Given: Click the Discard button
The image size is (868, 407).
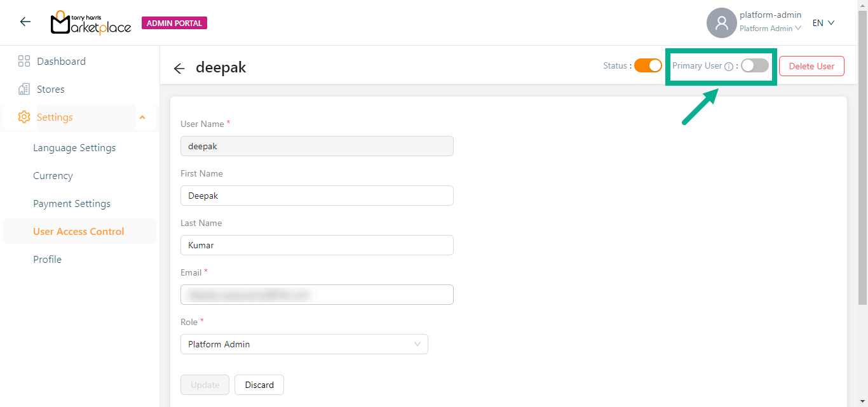Looking at the screenshot, I should tap(259, 385).
